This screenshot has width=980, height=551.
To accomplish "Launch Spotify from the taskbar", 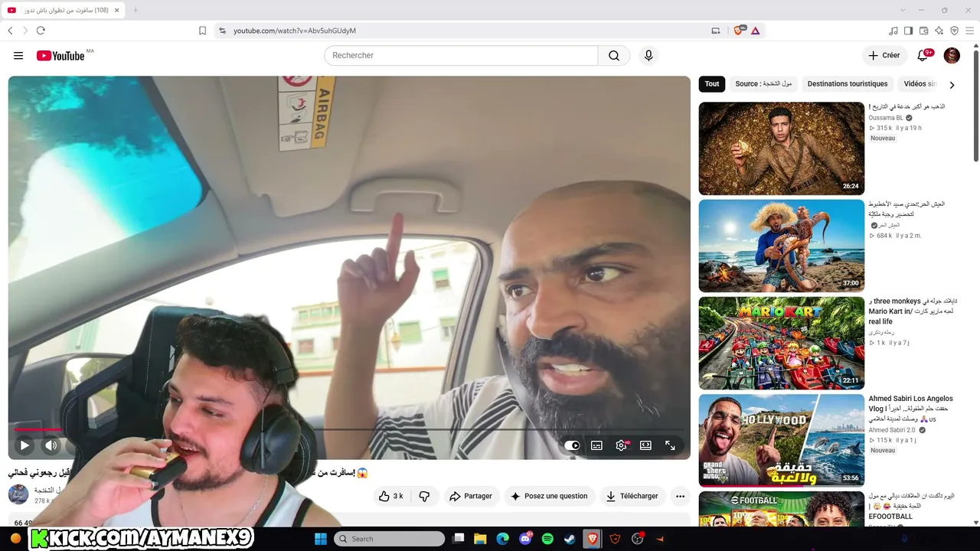I will coord(547,539).
